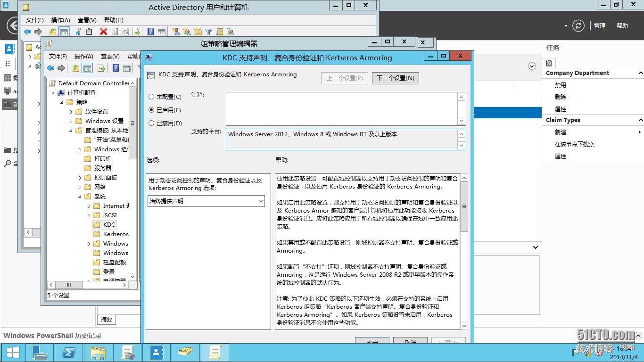Click Create New Organizational Unit icon
The height and width of the screenshot is (362, 644).
[198, 32]
